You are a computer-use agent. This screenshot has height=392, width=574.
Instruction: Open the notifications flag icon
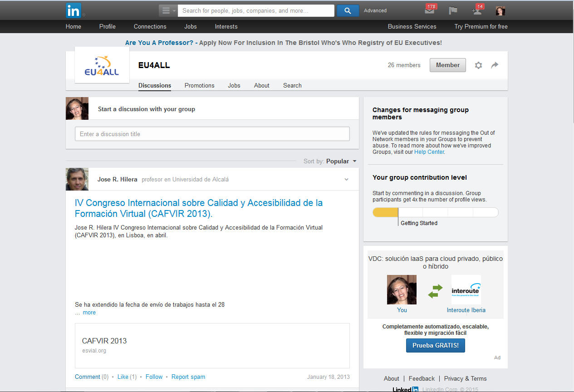point(453,10)
